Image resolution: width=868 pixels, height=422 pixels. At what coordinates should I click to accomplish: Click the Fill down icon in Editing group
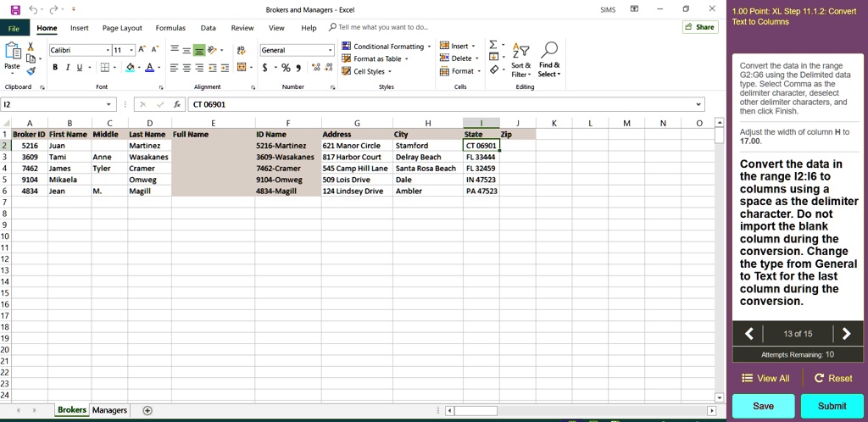pyautogui.click(x=493, y=57)
